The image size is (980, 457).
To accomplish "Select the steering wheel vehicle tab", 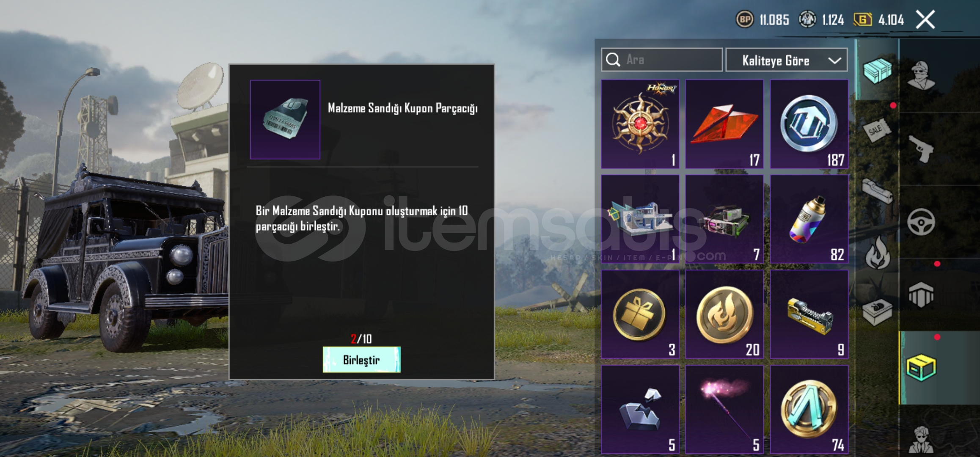I will tap(921, 222).
